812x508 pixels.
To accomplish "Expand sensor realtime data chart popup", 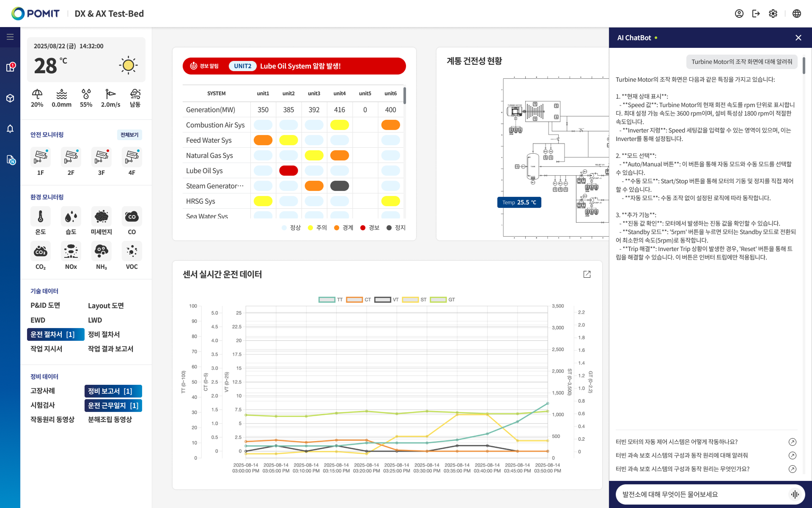I will tap(587, 274).
